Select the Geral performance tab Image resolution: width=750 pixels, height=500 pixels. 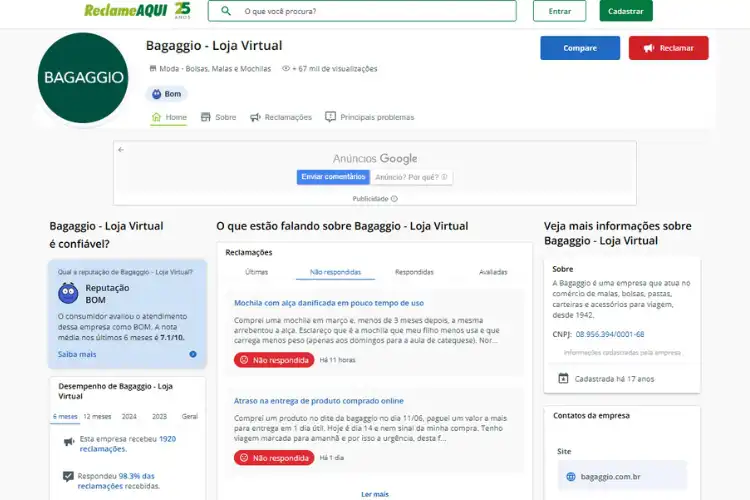[189, 417]
